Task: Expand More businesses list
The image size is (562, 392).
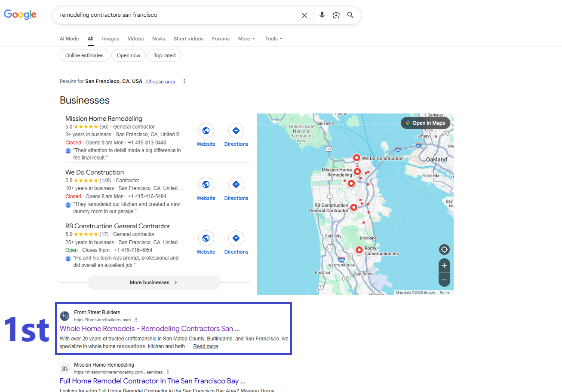Action: pos(154,282)
